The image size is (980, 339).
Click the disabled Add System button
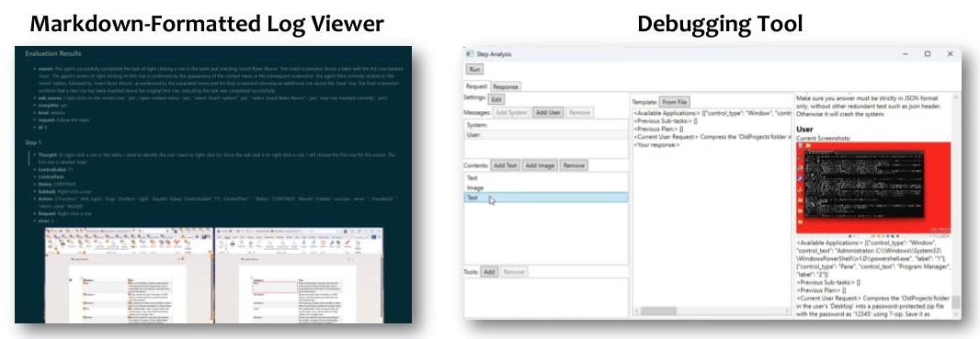(x=511, y=113)
